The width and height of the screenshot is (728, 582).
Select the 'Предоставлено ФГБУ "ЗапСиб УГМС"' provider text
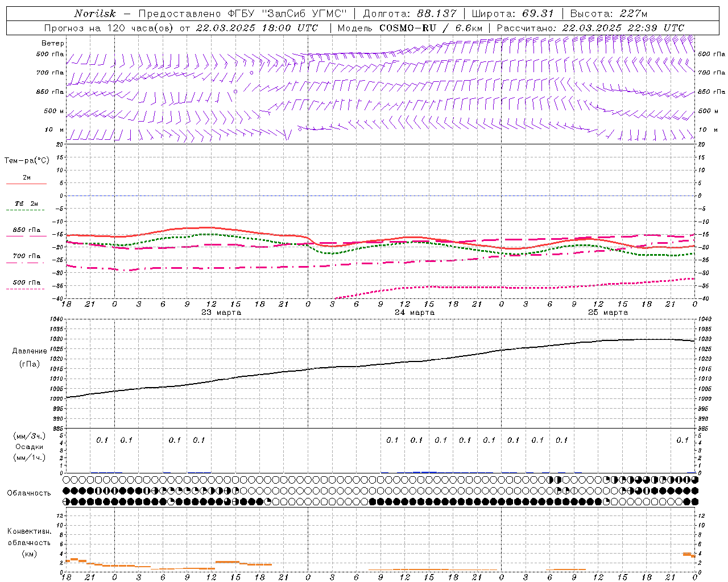point(243,14)
